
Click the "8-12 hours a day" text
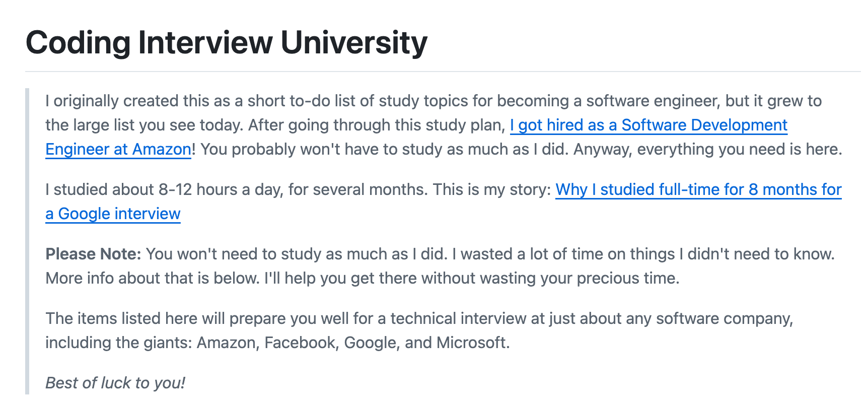(x=221, y=189)
